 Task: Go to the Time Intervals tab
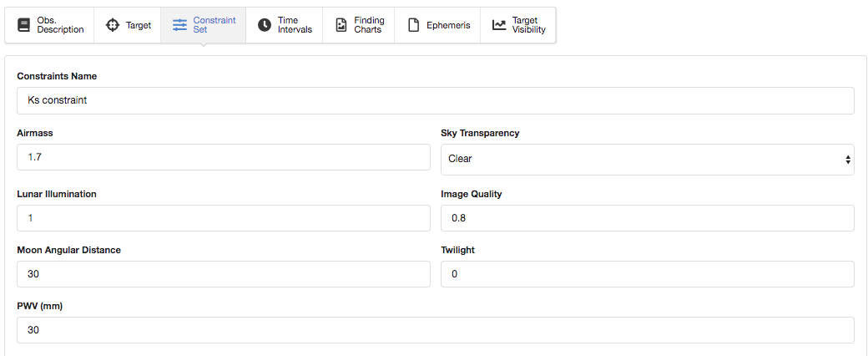click(295, 25)
